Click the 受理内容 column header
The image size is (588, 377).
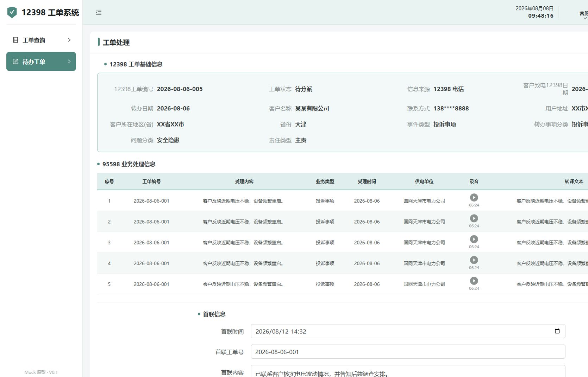[x=244, y=181]
